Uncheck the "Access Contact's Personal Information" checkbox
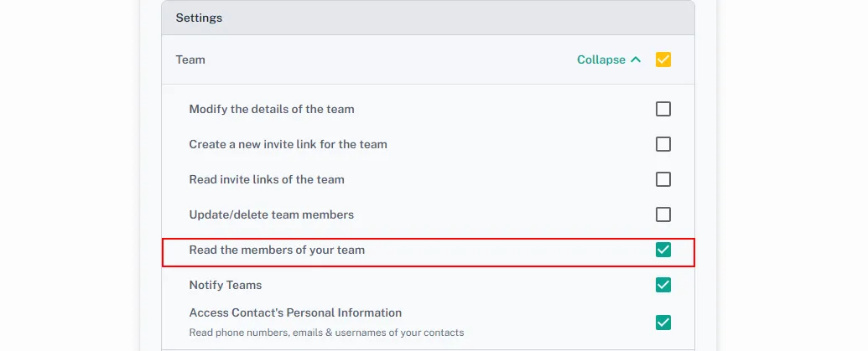This screenshot has height=351, width=868. coord(663,323)
